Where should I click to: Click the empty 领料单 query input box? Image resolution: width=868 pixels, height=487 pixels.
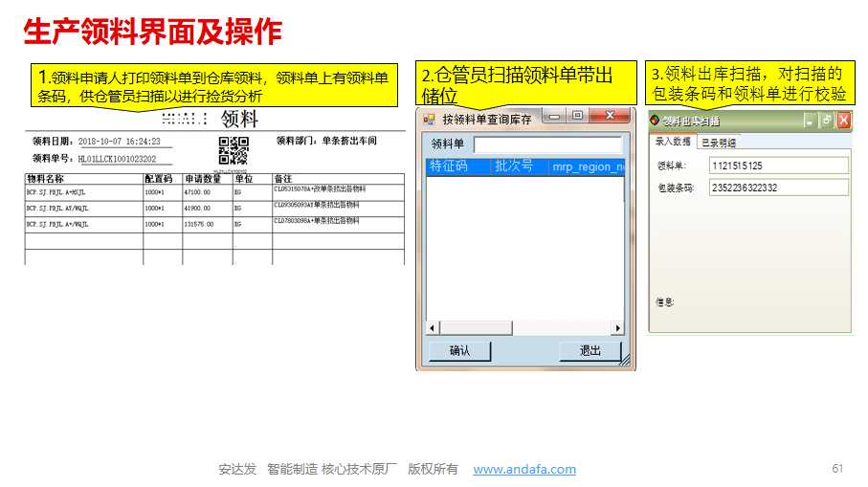point(547,144)
